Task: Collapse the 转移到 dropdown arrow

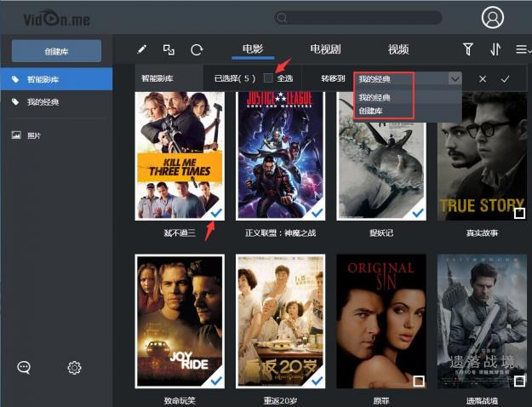Action: [x=455, y=79]
